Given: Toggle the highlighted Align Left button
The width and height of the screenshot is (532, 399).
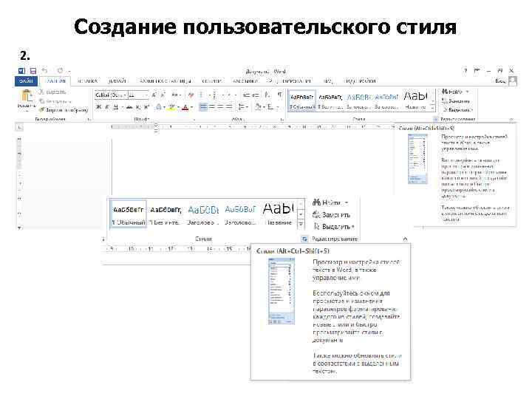Looking at the screenshot, I should click(203, 107).
